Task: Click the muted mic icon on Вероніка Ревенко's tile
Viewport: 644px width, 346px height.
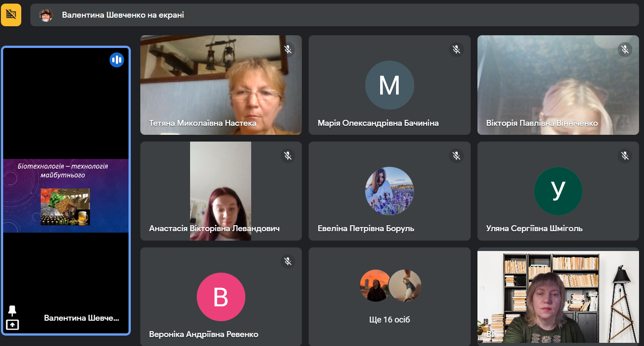Action: 287,261
